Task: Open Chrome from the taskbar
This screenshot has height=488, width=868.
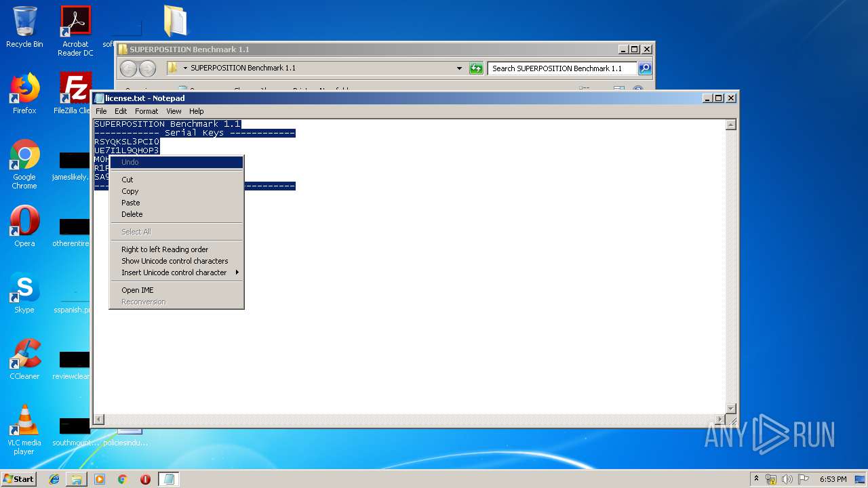Action: pos(123,479)
